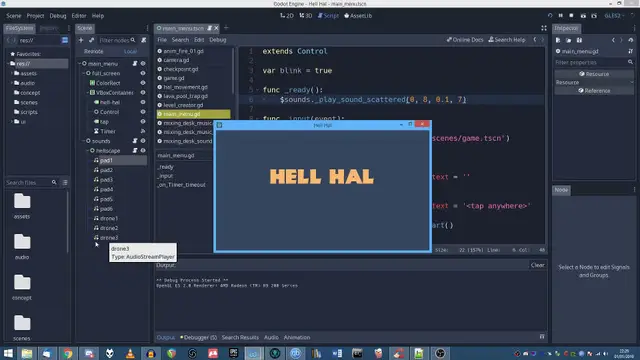Collapse the res:// folder tree
The width and height of the screenshot is (640, 360).
[8, 64]
